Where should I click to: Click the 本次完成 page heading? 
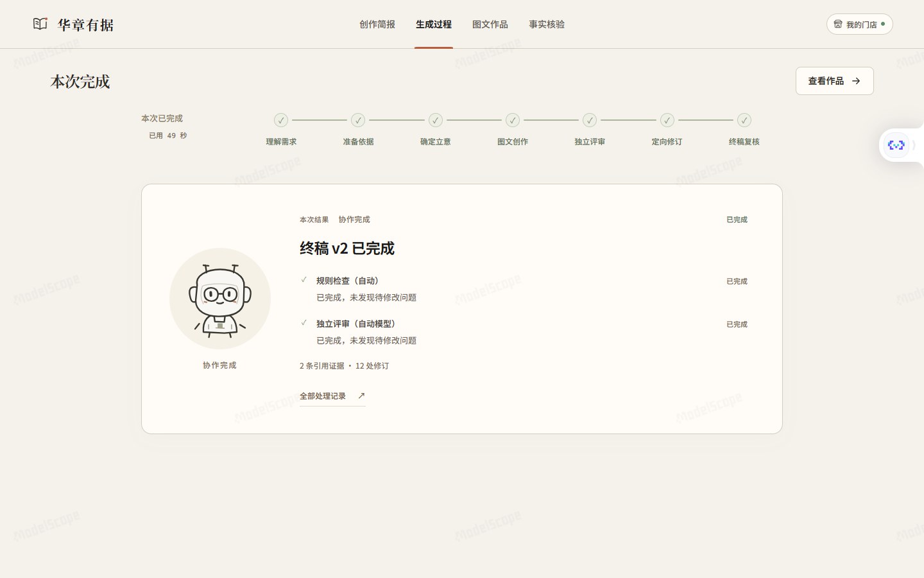pyautogui.click(x=80, y=82)
